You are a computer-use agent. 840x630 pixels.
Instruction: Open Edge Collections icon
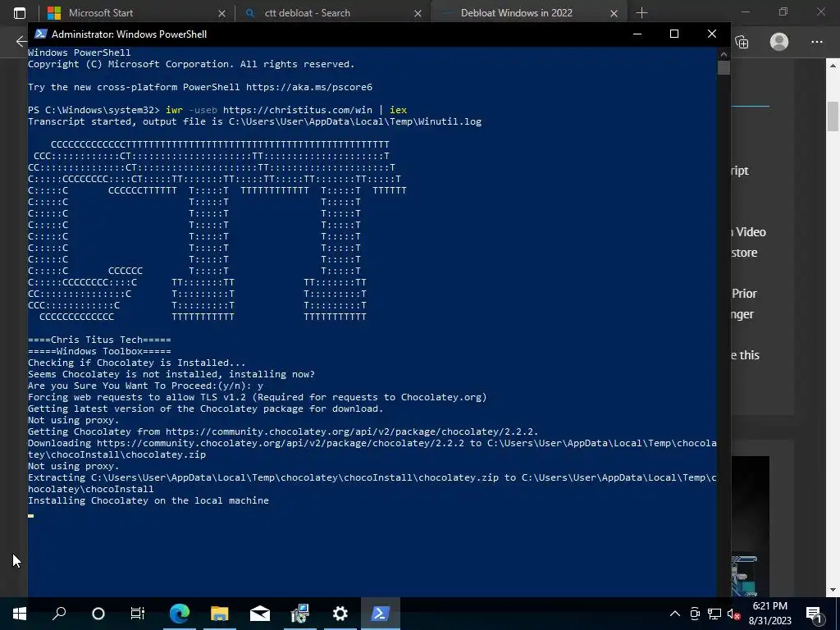[742, 42]
